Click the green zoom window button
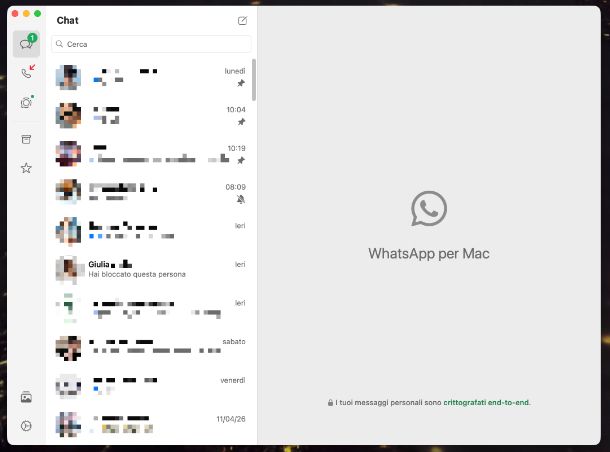Viewport: 610px width, 452px height. [38, 14]
